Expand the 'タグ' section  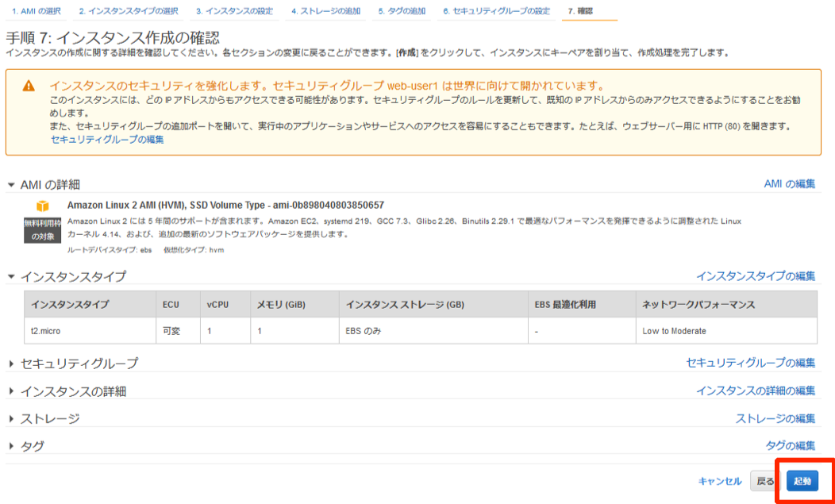[11, 447]
